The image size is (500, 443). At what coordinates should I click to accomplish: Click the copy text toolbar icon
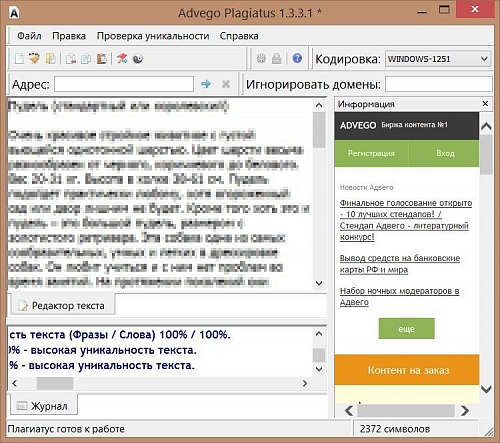86,59
